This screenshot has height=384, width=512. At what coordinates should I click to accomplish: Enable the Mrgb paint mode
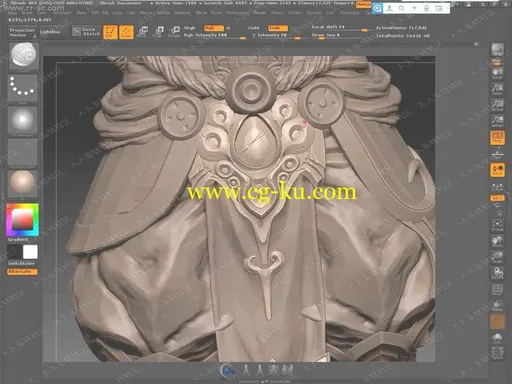pos(190,28)
